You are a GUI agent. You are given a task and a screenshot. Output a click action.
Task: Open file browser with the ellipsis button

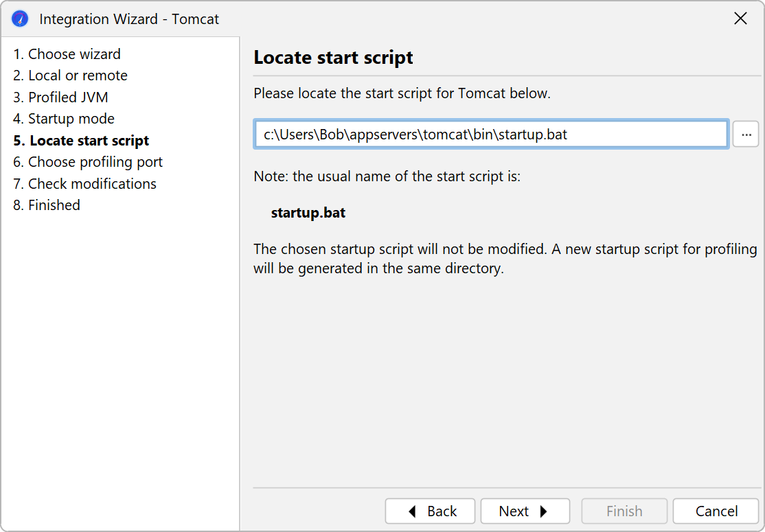pyautogui.click(x=746, y=135)
